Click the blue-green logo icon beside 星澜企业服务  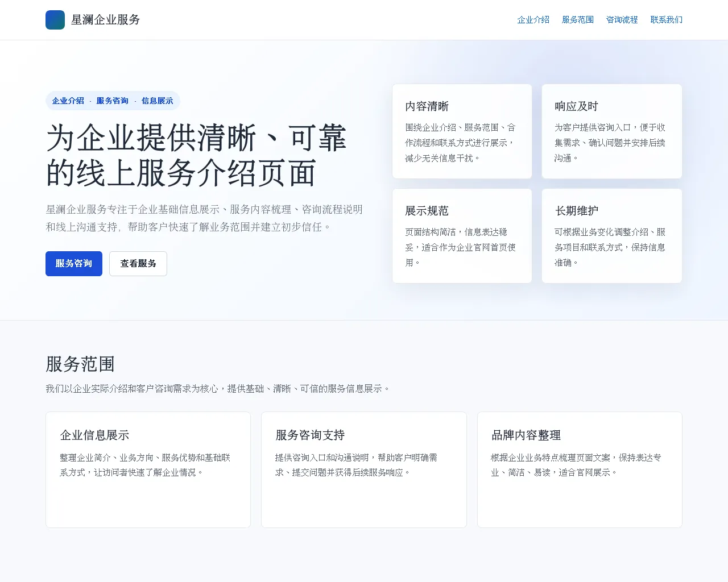(55, 20)
